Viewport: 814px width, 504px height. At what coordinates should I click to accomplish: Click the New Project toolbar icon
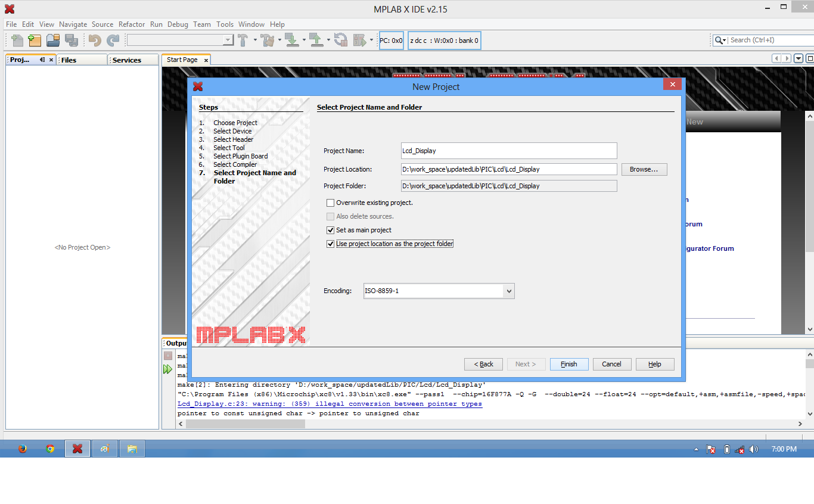(x=35, y=41)
